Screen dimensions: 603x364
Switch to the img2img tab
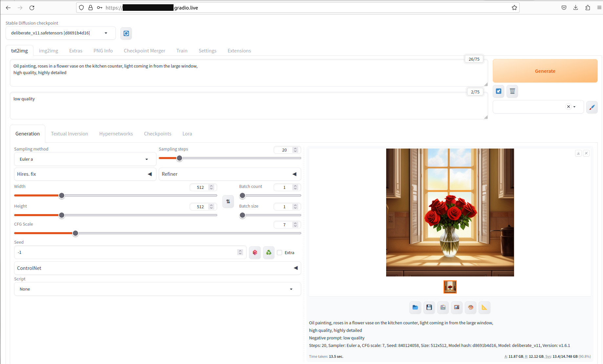48,51
